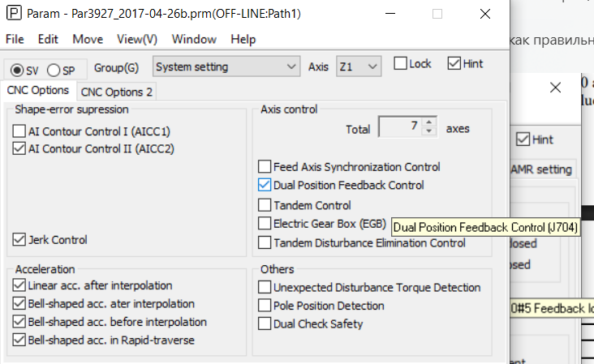
Task: Click the Param app icon in title bar
Action: click(14, 14)
